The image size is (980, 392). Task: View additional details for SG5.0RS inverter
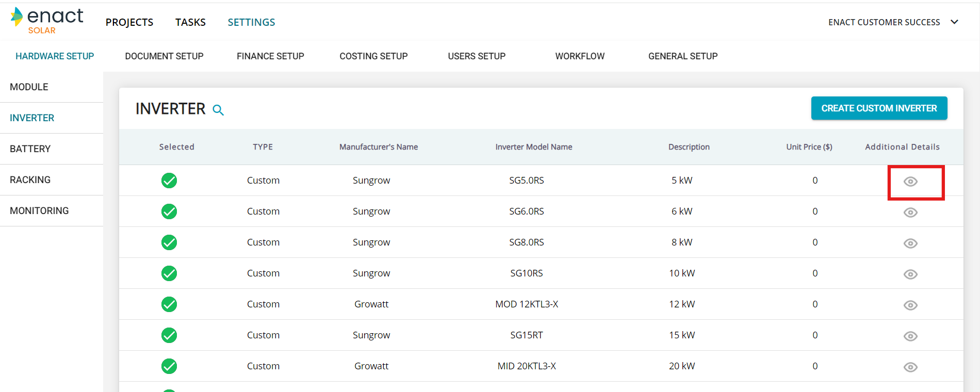coord(910,182)
